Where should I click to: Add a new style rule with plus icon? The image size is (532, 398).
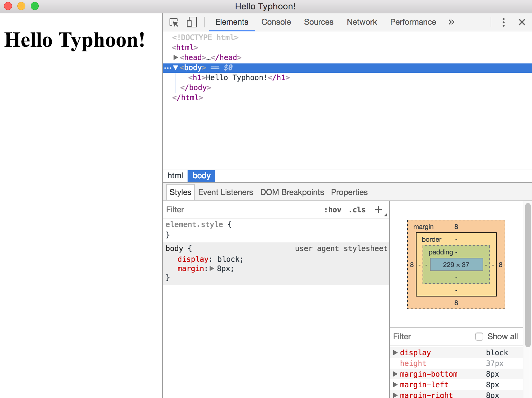pyautogui.click(x=378, y=210)
